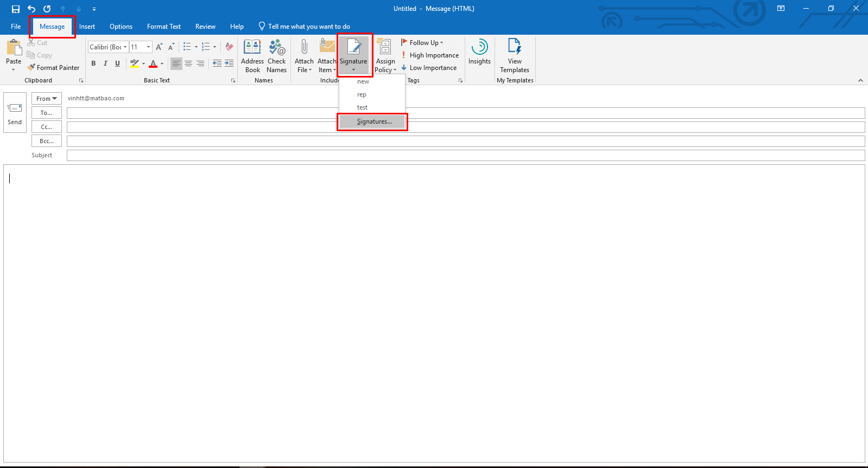868x468 pixels.
Task: Open the highlight color dropdown arrow
Action: (x=144, y=63)
